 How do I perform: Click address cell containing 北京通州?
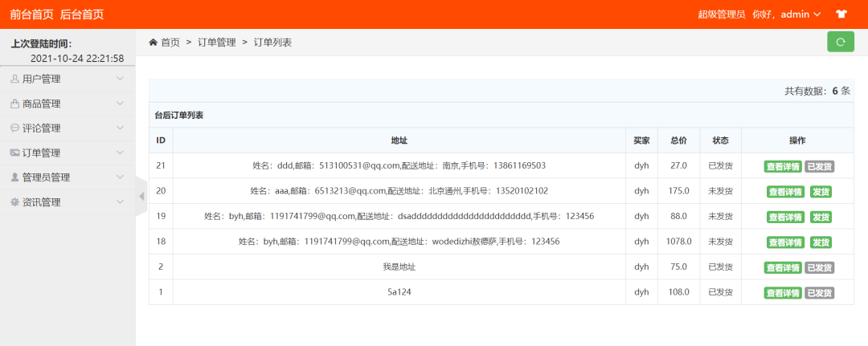point(399,191)
